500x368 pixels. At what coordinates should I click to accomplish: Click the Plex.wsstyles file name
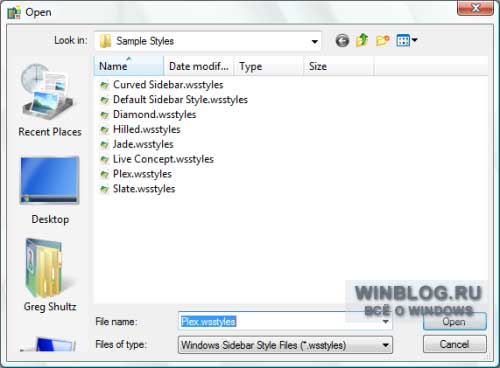pyautogui.click(x=142, y=174)
